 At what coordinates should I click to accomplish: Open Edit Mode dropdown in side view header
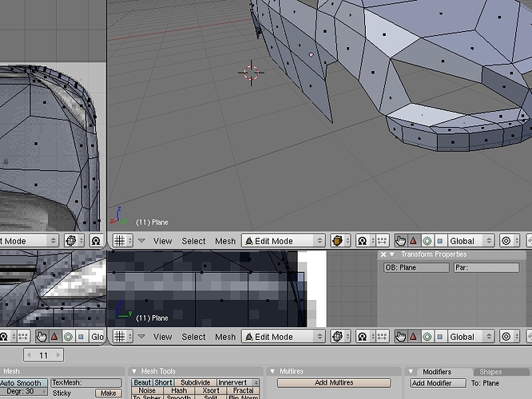pyautogui.click(x=284, y=337)
